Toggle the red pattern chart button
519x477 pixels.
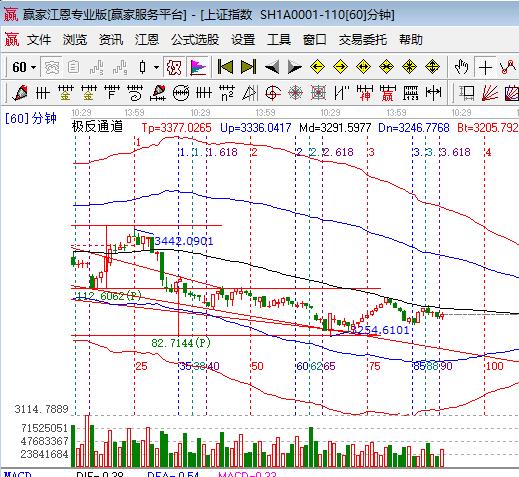click(x=174, y=67)
